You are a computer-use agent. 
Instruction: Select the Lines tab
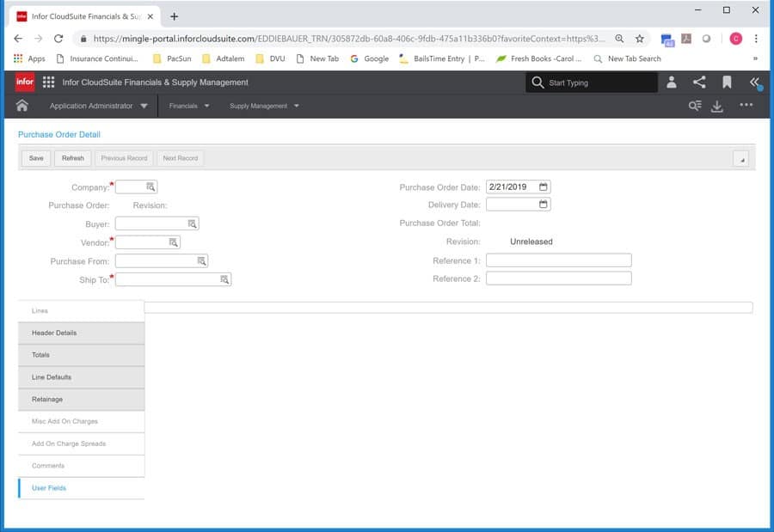click(x=82, y=311)
